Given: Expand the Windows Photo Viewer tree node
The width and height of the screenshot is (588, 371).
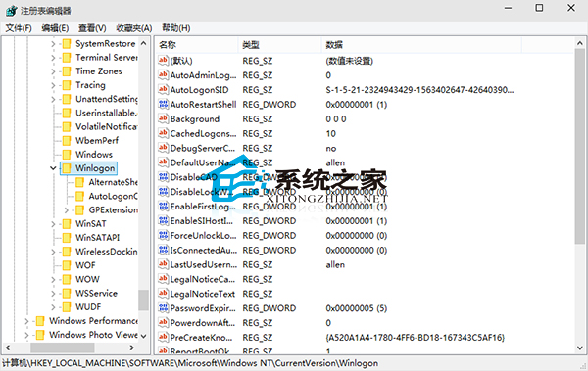Looking at the screenshot, I should [26, 335].
